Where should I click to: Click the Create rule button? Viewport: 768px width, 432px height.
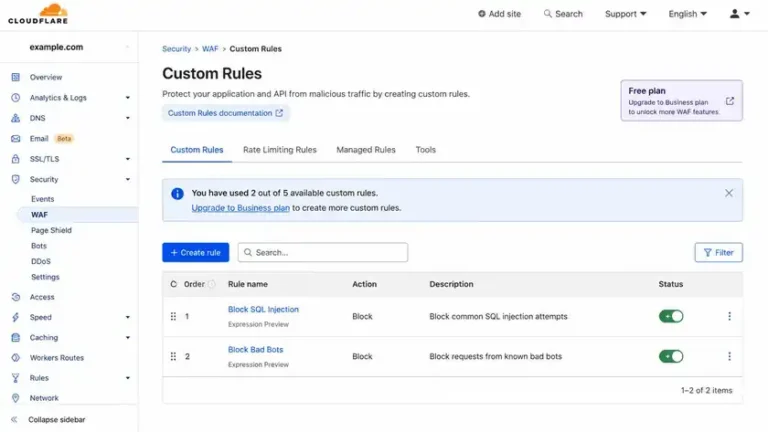pos(195,252)
